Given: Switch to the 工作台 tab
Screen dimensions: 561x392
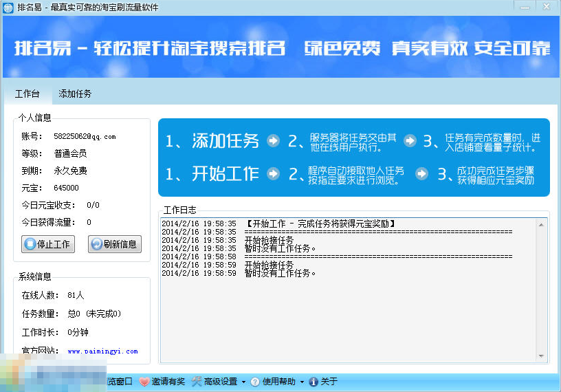Looking at the screenshot, I should coord(27,94).
